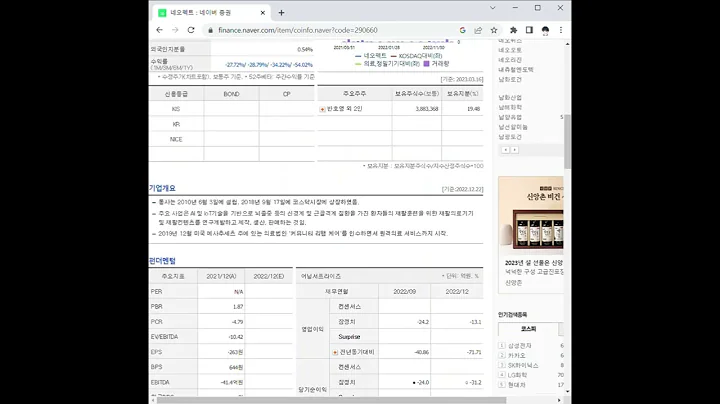
Task: Close the 네오펙트 네이버 증권 tab
Action: 263,13
